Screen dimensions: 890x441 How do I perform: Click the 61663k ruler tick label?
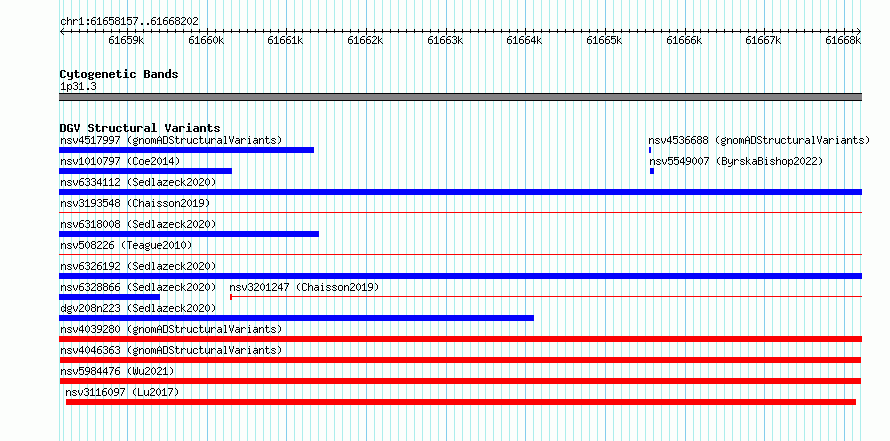point(446,40)
